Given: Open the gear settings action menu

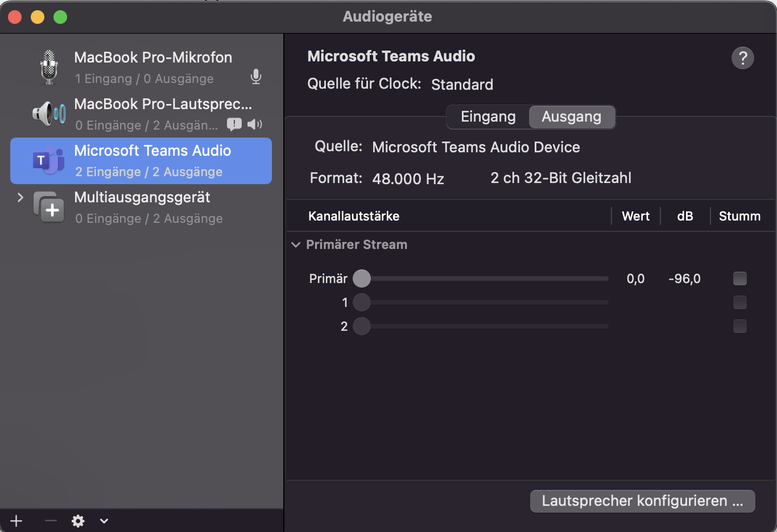Looking at the screenshot, I should (x=78, y=521).
